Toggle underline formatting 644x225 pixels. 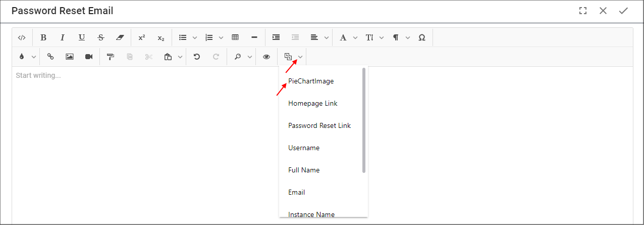click(x=82, y=37)
